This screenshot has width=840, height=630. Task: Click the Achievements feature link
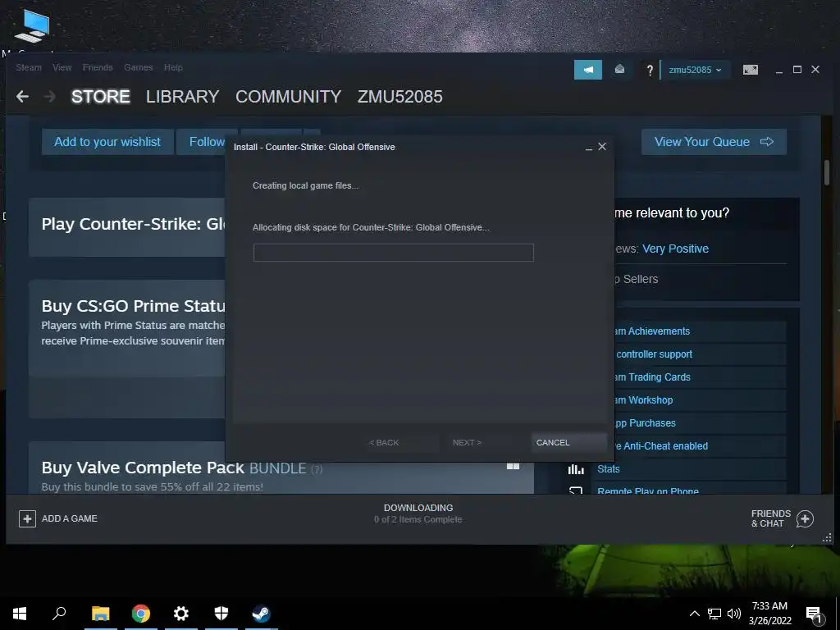[651, 331]
